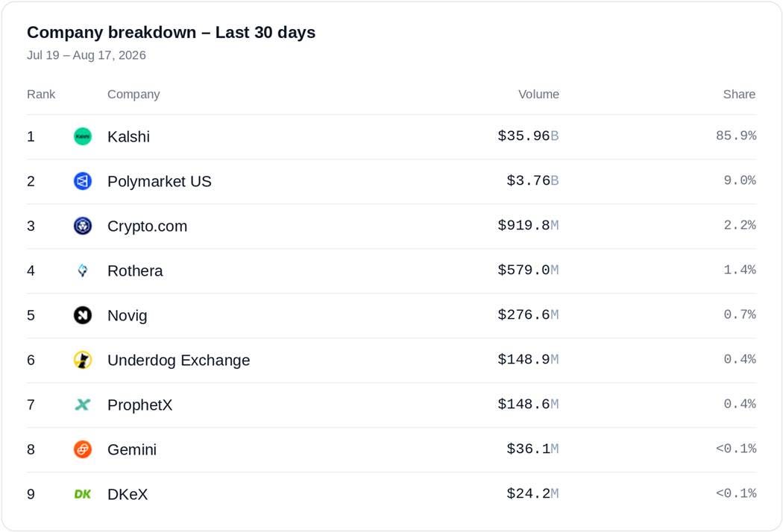Sort by the Share column header
This screenshot has height=532, width=783.
coord(739,95)
